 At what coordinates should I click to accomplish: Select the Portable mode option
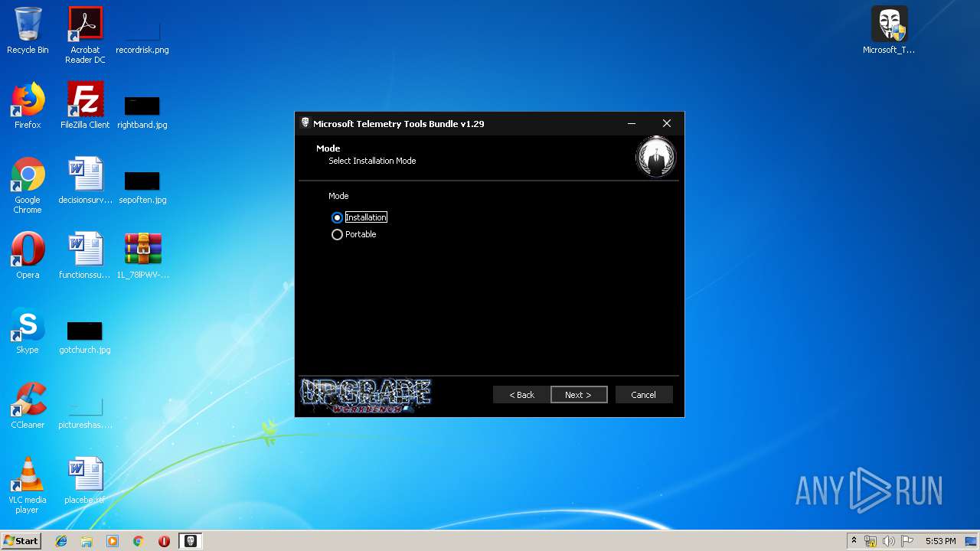(337, 235)
